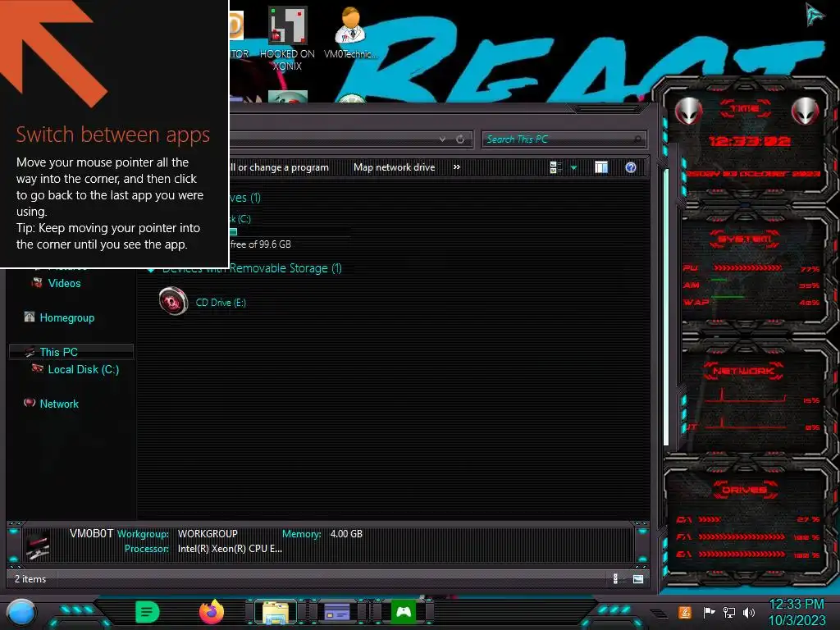840x630 pixels.
Task: Click the File Explorer taskbar button
Action: [276, 612]
